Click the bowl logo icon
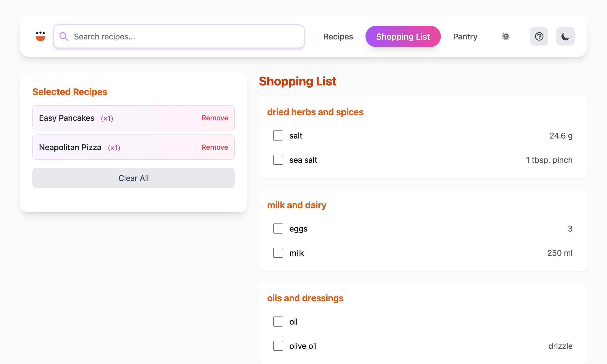This screenshot has width=607, height=364. tap(40, 36)
